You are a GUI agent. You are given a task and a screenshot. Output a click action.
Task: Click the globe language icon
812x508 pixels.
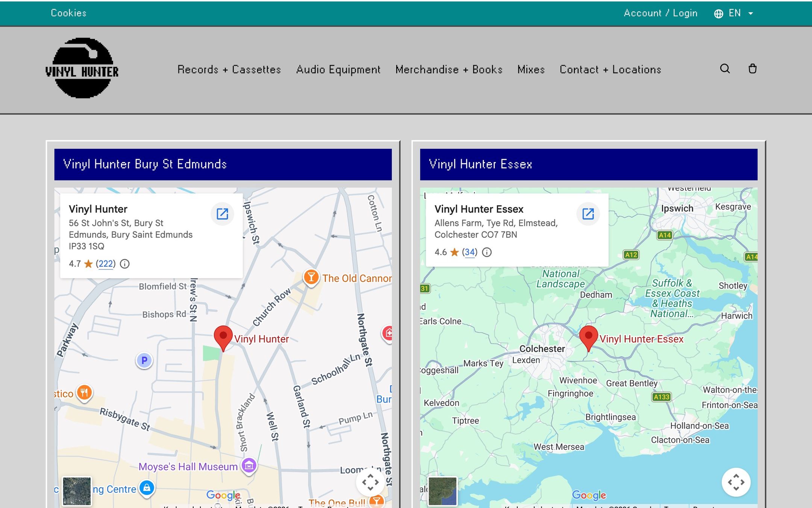718,14
